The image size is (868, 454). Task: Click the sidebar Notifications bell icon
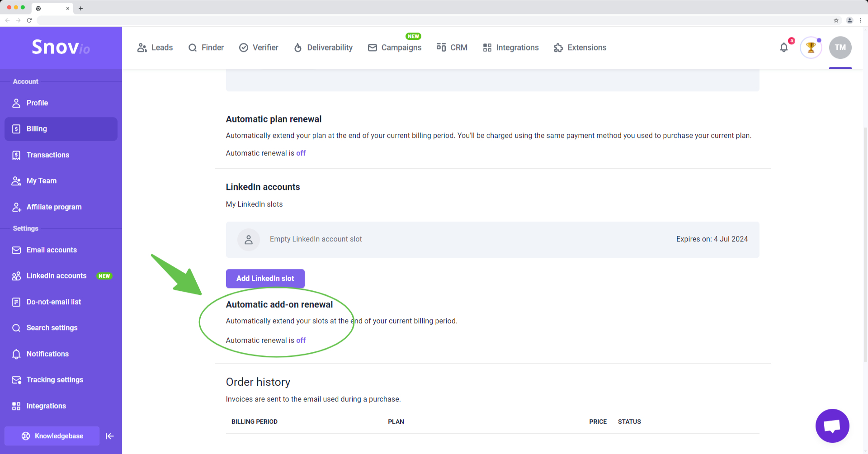(16, 354)
